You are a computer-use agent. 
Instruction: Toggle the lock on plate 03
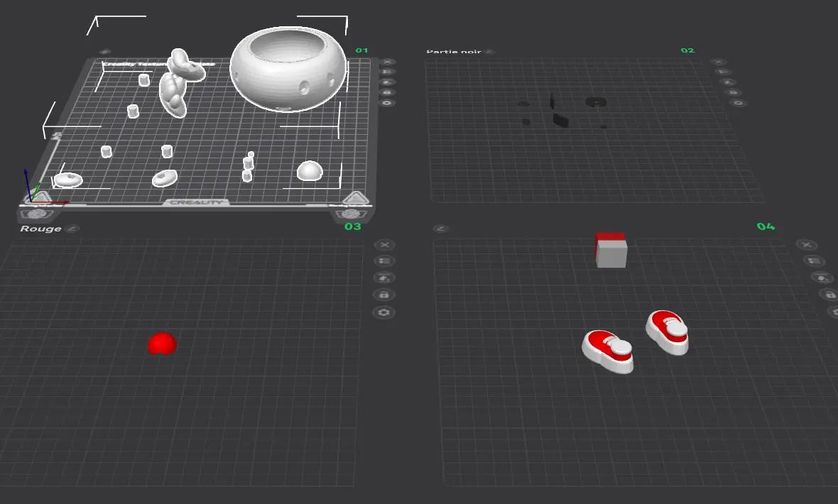tap(383, 295)
